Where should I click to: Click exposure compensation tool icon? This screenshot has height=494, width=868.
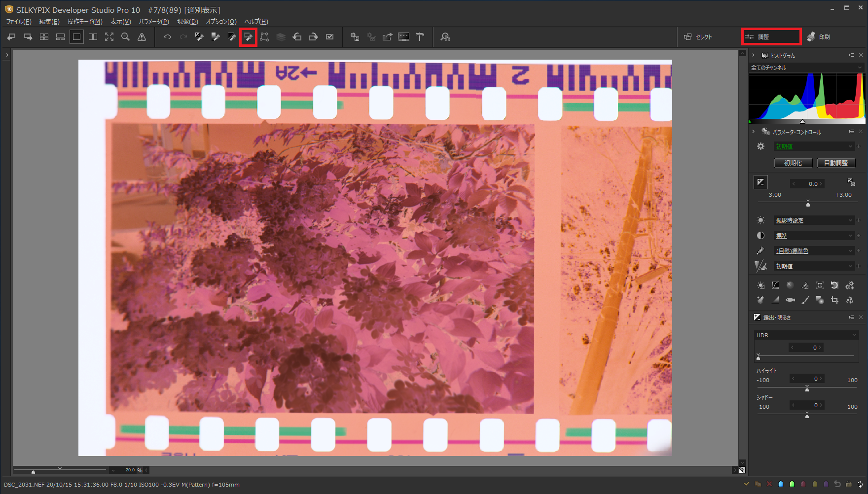tap(760, 182)
